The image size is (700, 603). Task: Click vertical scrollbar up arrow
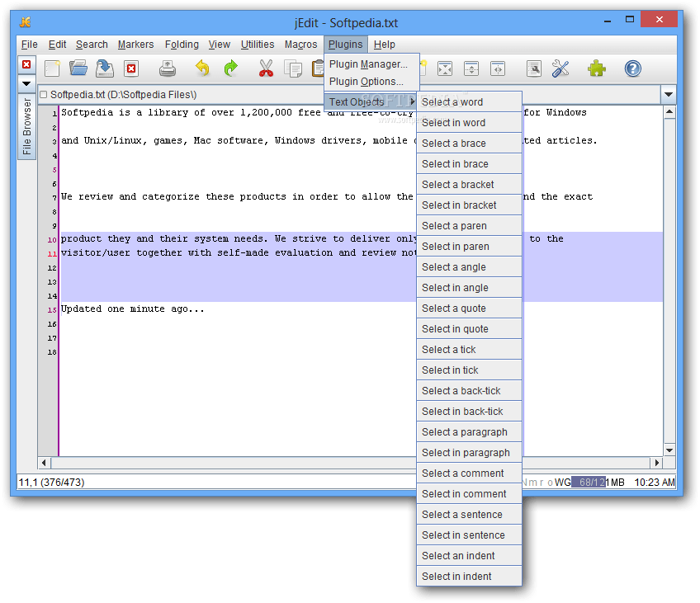click(x=669, y=111)
